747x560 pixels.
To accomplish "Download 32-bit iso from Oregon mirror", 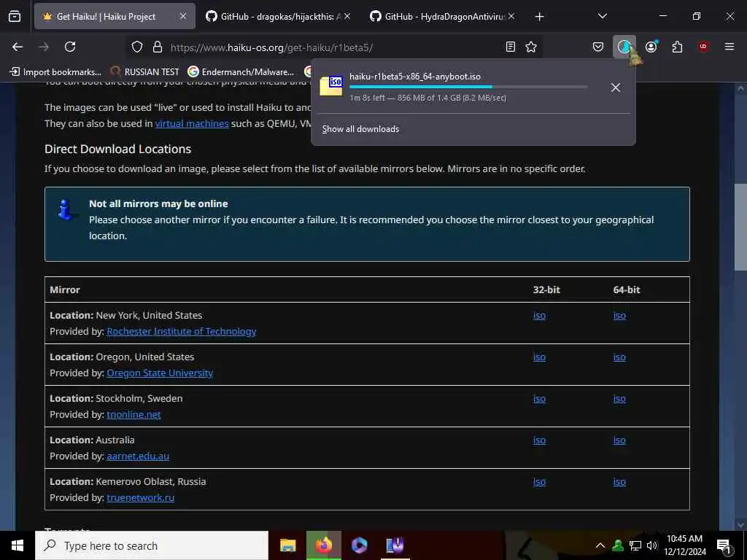I will pos(539,357).
